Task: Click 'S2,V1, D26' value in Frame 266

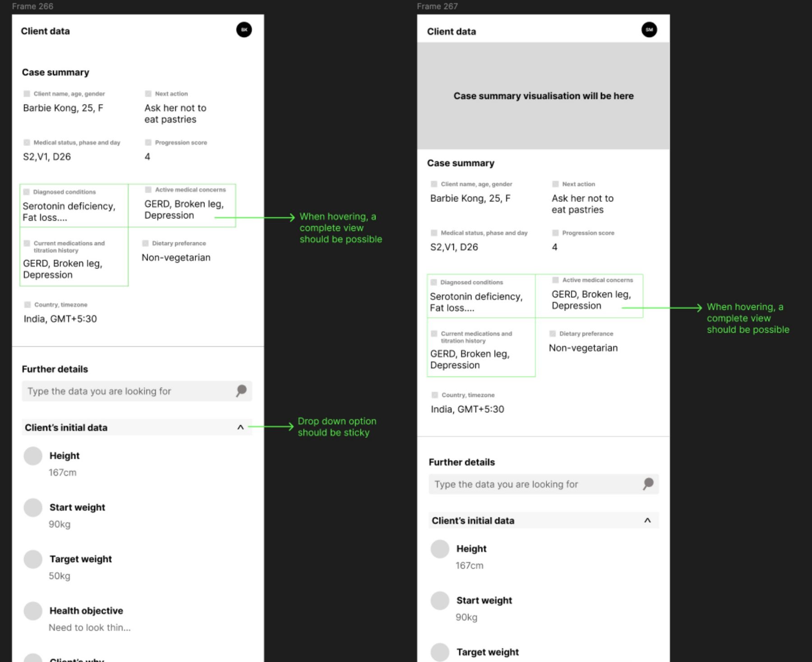Action: pyautogui.click(x=47, y=156)
